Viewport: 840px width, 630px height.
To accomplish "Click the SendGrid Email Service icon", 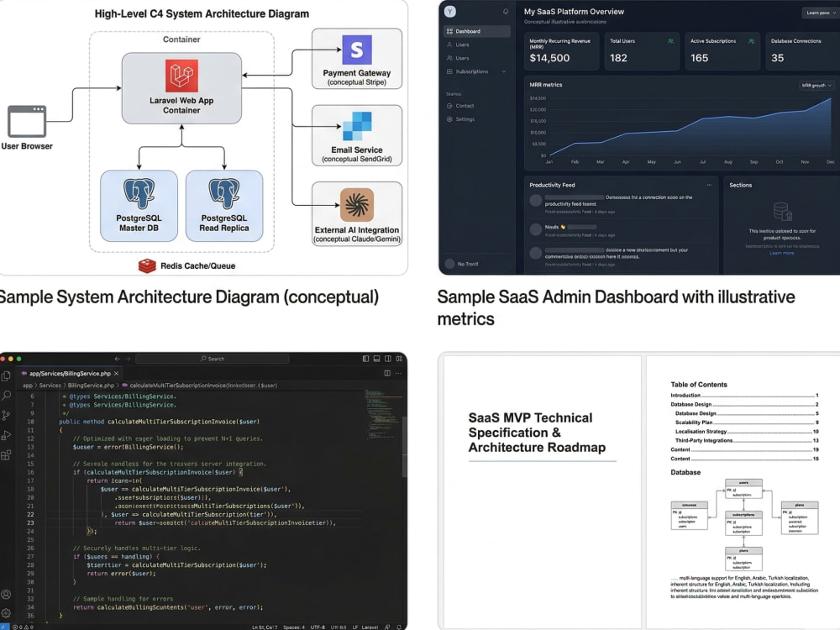I will 357,127.
